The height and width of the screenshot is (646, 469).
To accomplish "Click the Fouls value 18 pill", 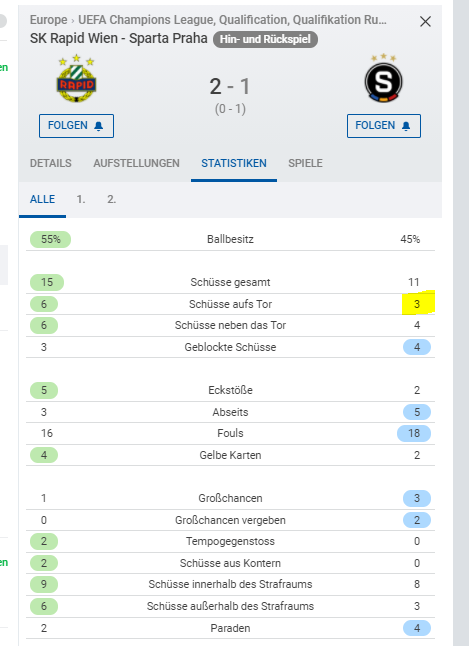I will pyautogui.click(x=414, y=433).
